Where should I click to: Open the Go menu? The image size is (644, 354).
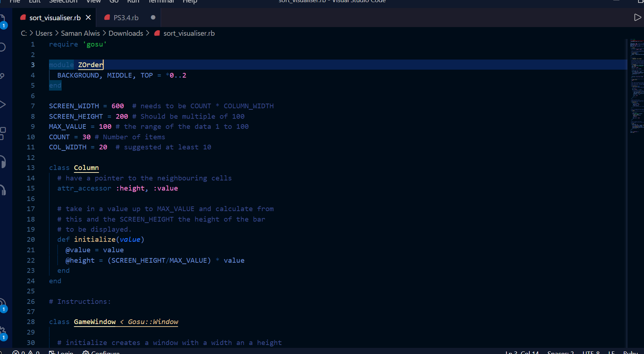[114, 1]
